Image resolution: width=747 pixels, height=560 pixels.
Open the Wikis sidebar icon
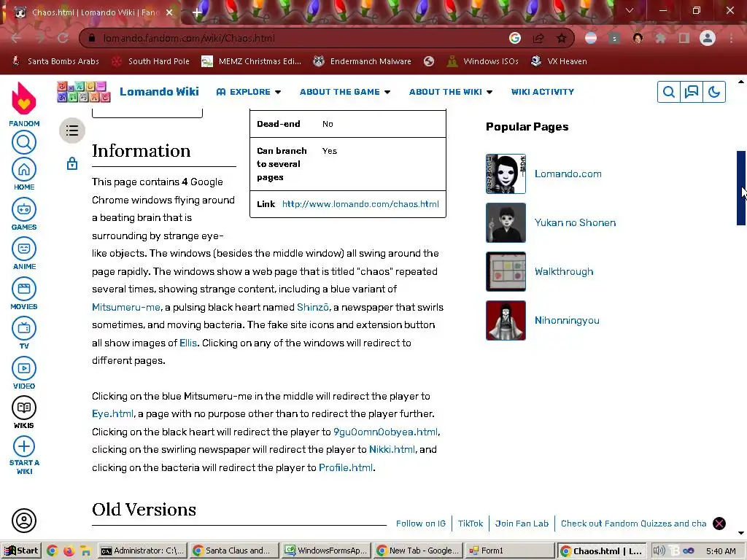24,408
